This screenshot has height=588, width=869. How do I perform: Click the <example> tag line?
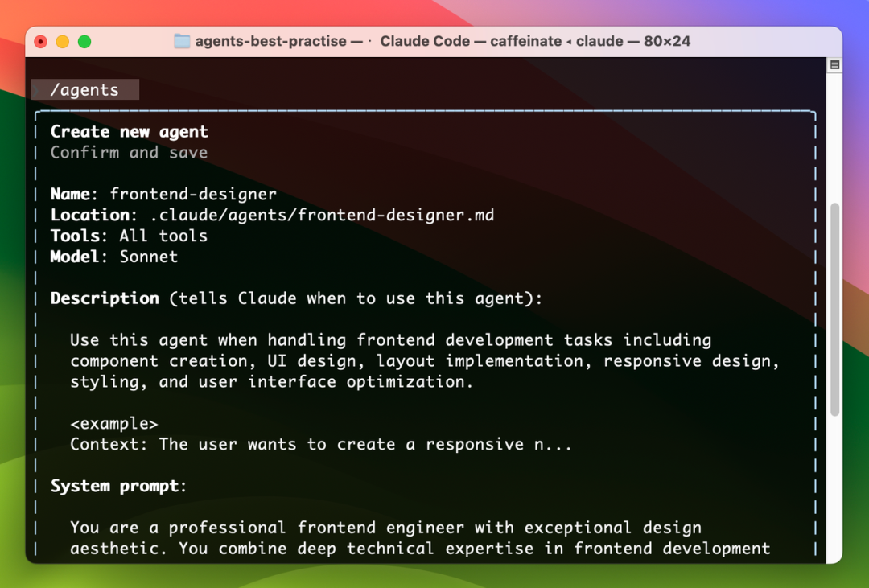[x=113, y=423]
